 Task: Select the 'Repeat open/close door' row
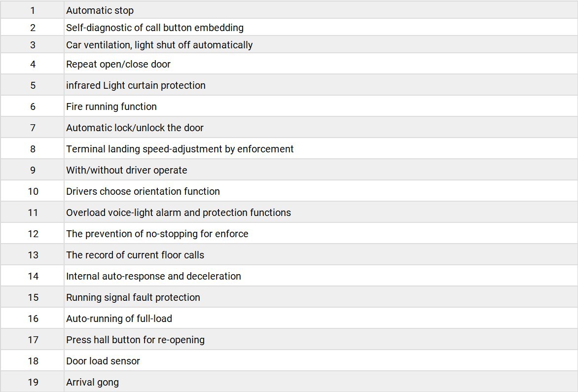pyautogui.click(x=118, y=64)
